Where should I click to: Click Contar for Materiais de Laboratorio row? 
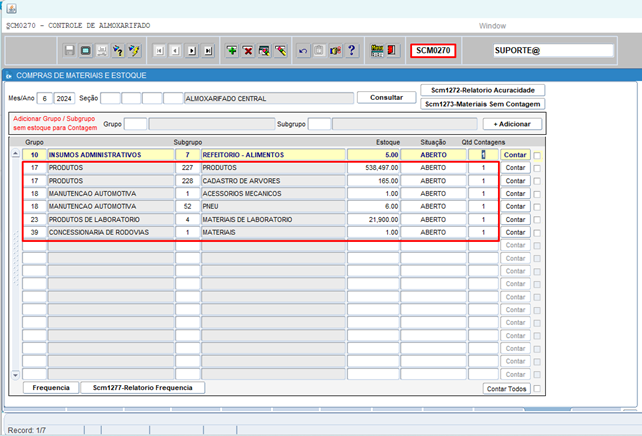point(515,219)
